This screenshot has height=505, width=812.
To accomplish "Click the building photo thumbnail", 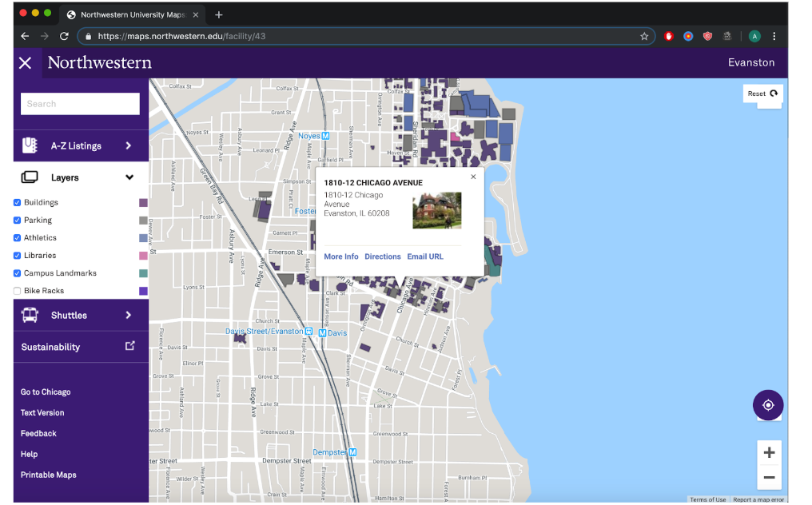I will click(x=436, y=211).
